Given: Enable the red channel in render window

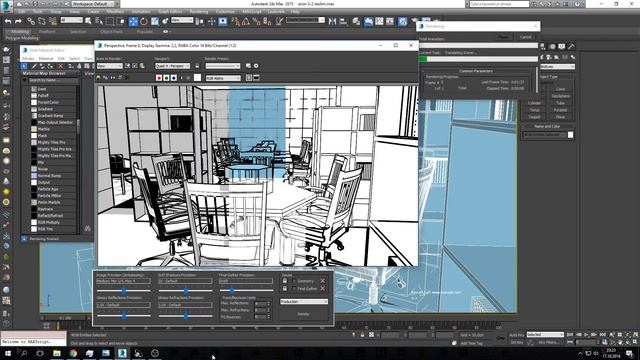Looking at the screenshot, I should (159, 78).
